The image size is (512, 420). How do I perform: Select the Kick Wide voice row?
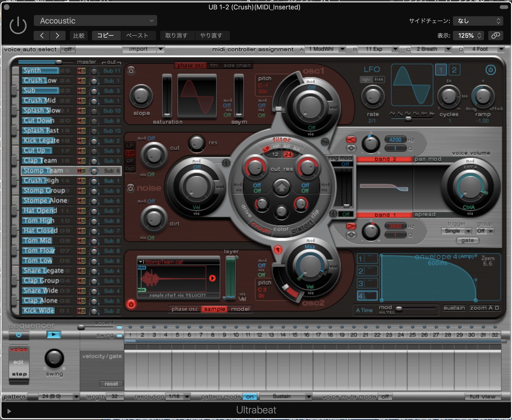(x=47, y=311)
